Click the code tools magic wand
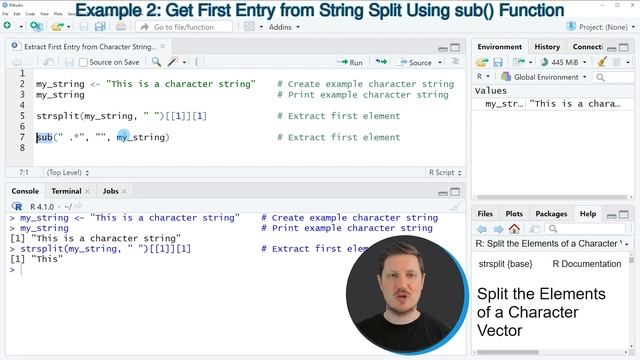Viewport: 640px width, 360px height. 173,62
